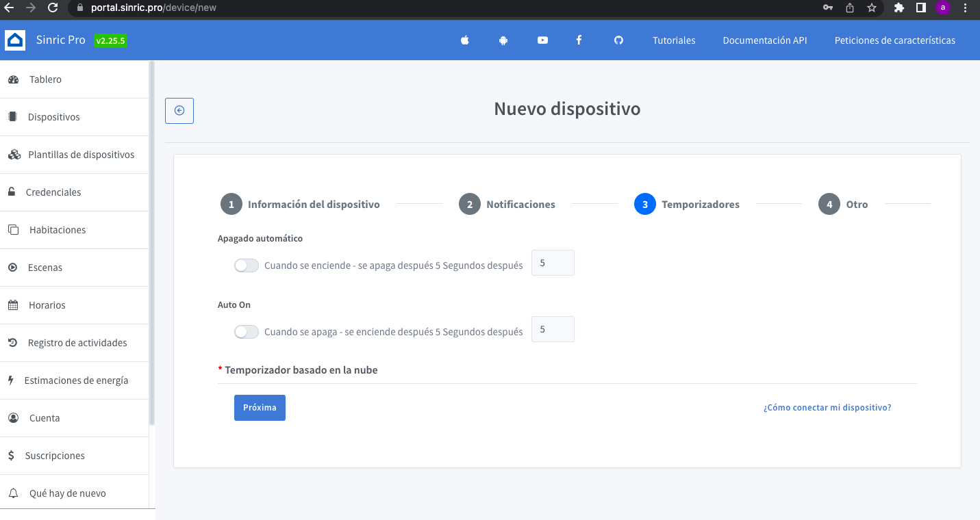Open the Apple iOS app icon link
The width and height of the screenshot is (980, 520).
point(465,40)
